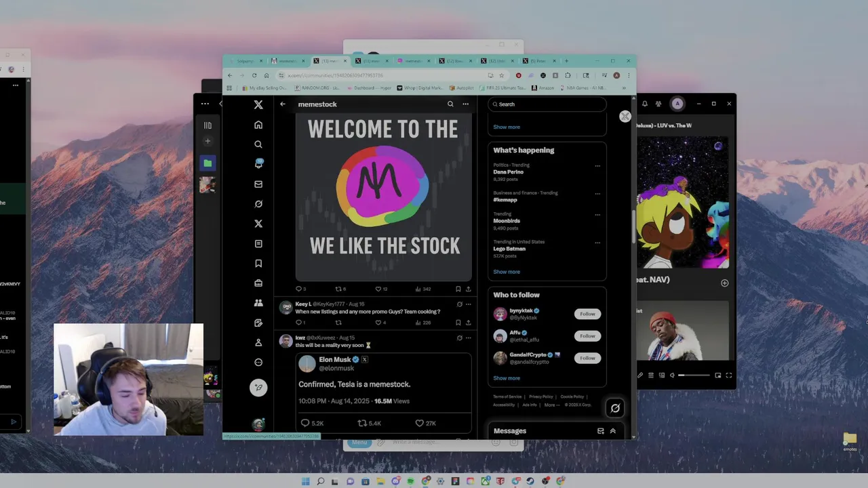Image resolution: width=868 pixels, height=488 pixels.
Task: Open Profile icon in X sidebar
Action: [258, 342]
